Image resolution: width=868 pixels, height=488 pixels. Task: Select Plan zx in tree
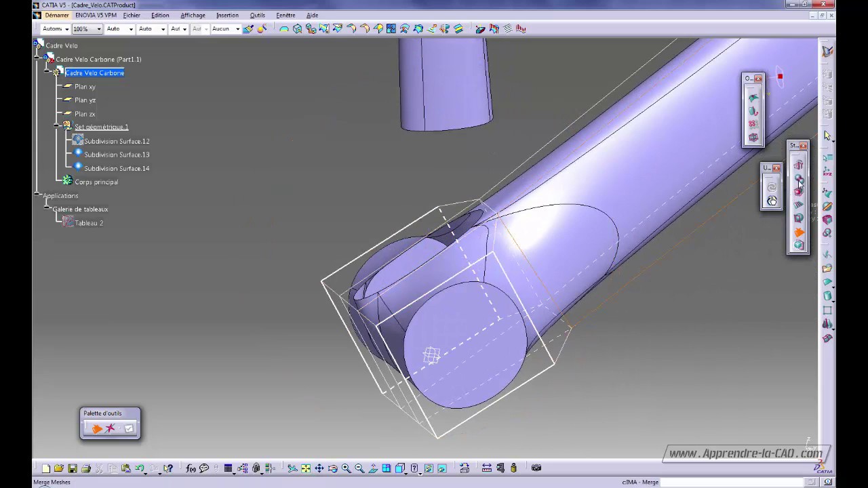point(85,113)
